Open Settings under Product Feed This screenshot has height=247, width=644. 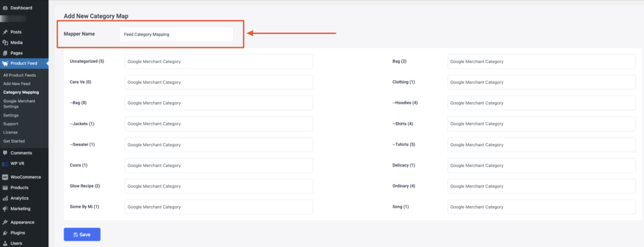coord(11,115)
